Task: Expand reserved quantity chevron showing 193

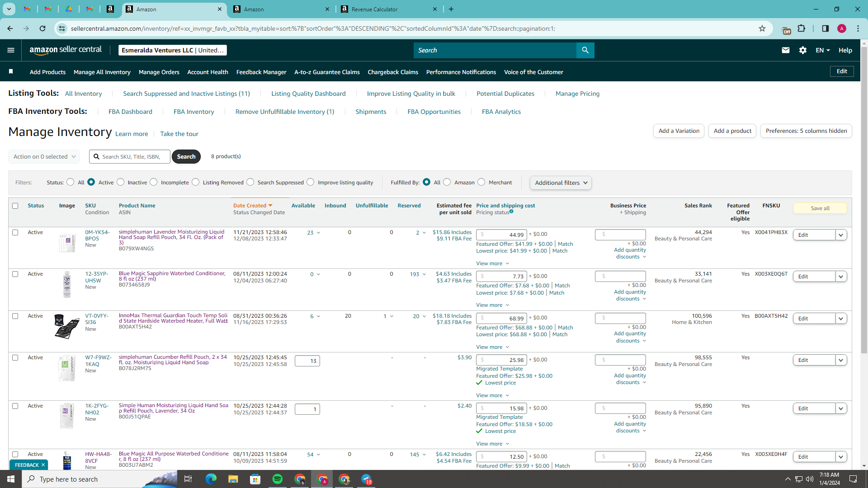Action: coord(424,274)
